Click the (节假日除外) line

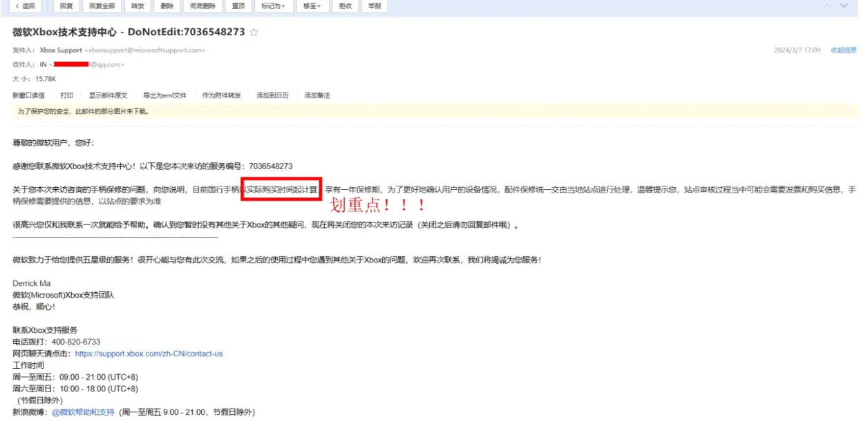[40, 400]
